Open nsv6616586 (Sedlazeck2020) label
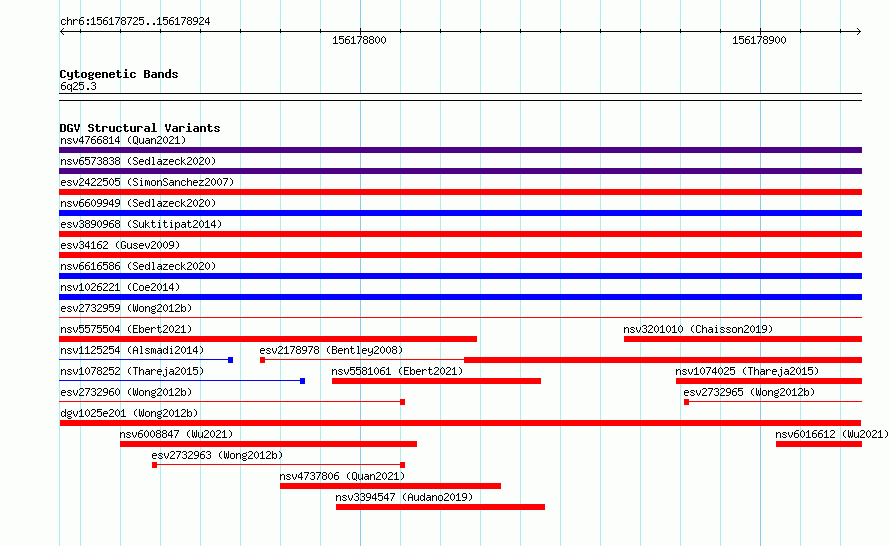890x546 pixels. [x=138, y=266]
